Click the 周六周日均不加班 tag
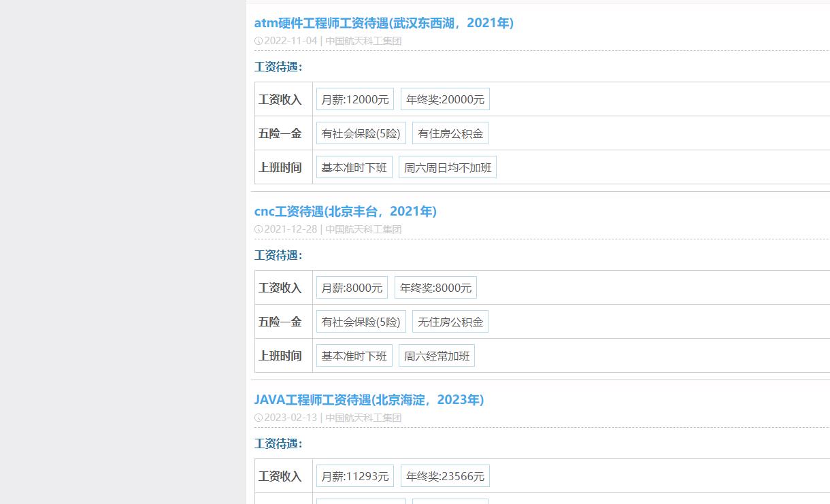 448,167
